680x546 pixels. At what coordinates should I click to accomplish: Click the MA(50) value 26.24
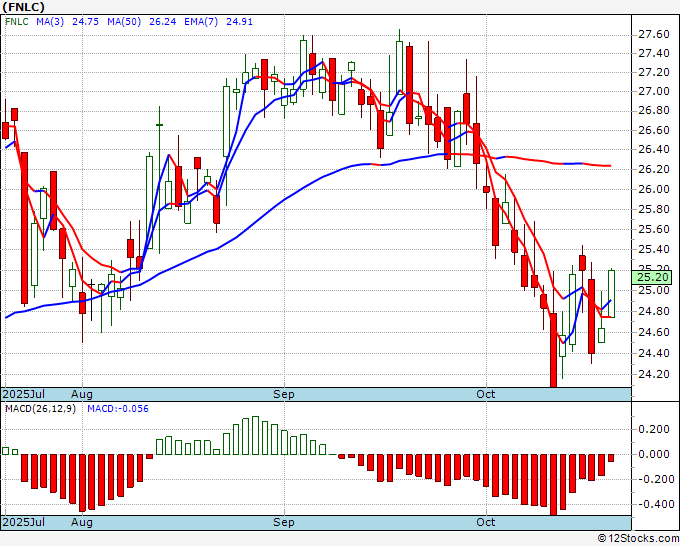point(163,22)
